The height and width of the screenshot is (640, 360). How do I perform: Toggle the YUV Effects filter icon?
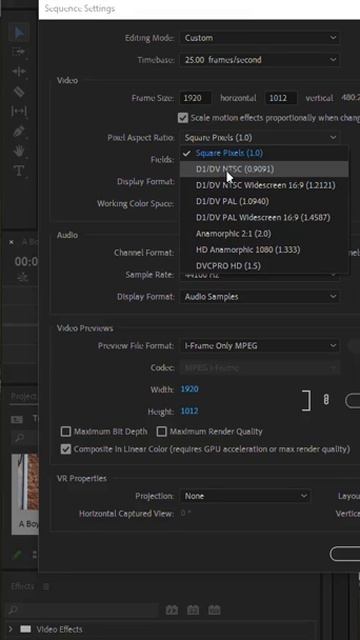click(214, 610)
